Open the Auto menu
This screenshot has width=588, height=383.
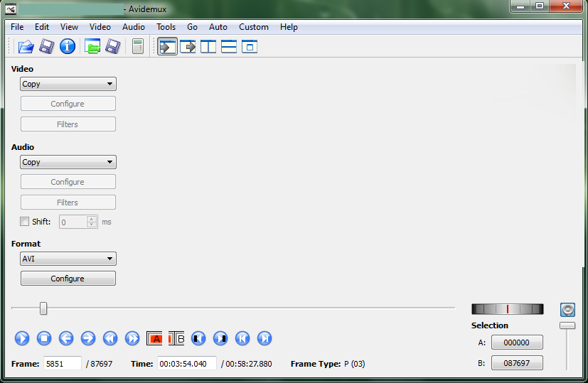click(218, 27)
